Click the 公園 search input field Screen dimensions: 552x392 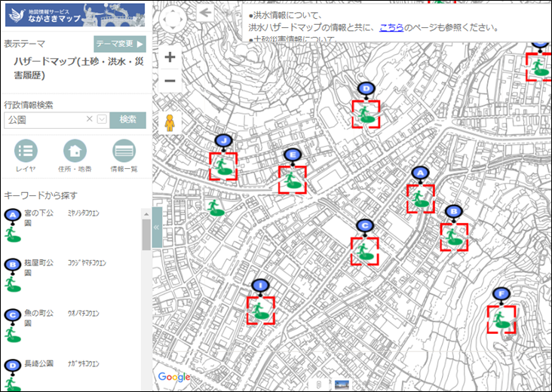coord(44,120)
